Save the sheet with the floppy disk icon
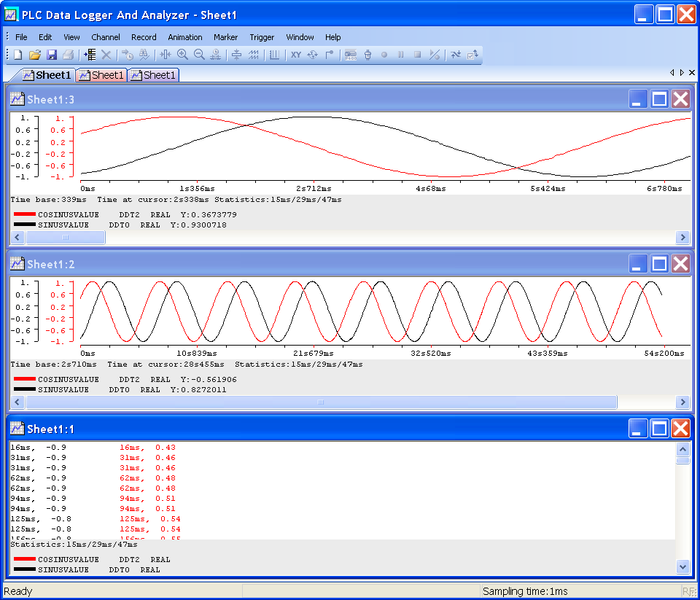The image size is (700, 600). click(x=52, y=55)
